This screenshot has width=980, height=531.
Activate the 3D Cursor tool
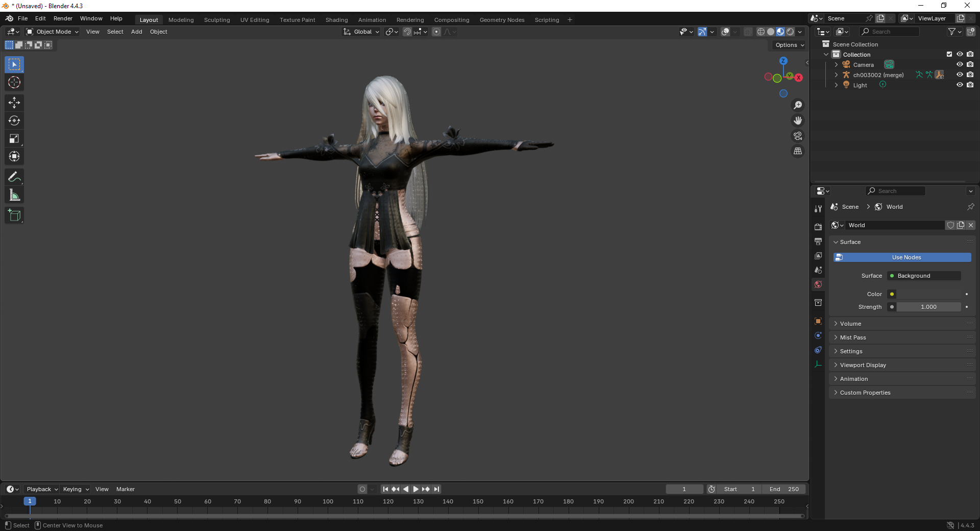(14, 83)
